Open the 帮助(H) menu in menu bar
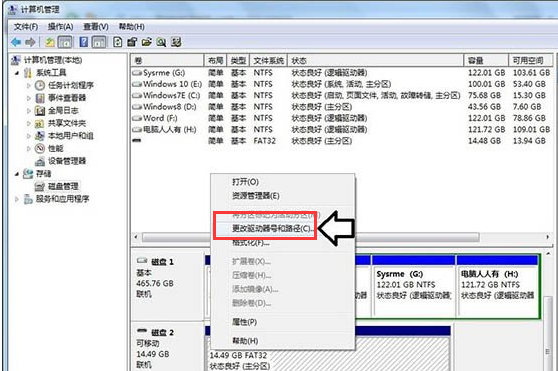Screen dimensions: 558x371 point(131,27)
